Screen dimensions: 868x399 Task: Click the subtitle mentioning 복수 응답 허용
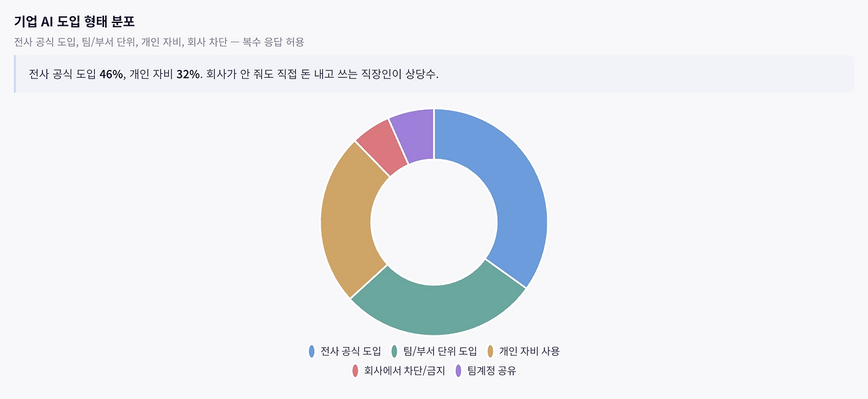[159, 42]
